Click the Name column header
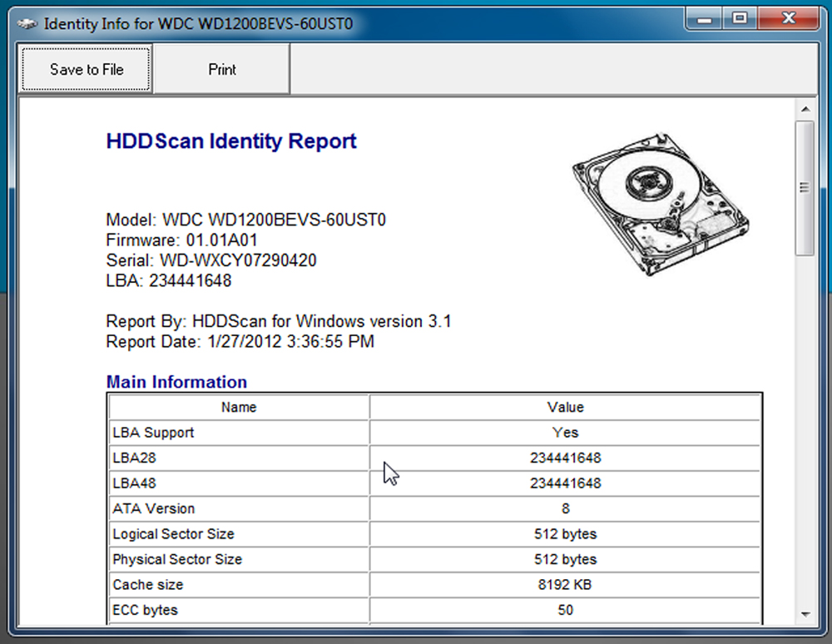This screenshot has width=832, height=644. coord(239,407)
